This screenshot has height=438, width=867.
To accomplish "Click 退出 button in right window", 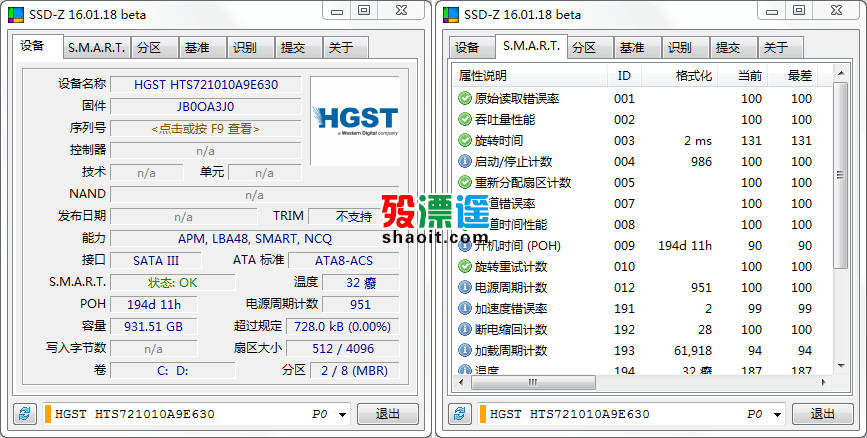I will [x=822, y=414].
